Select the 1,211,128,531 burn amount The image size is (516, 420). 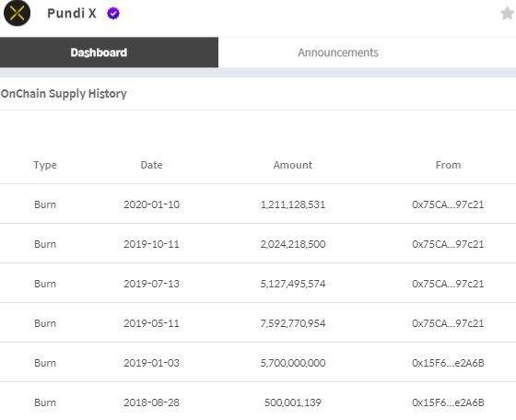(x=293, y=204)
